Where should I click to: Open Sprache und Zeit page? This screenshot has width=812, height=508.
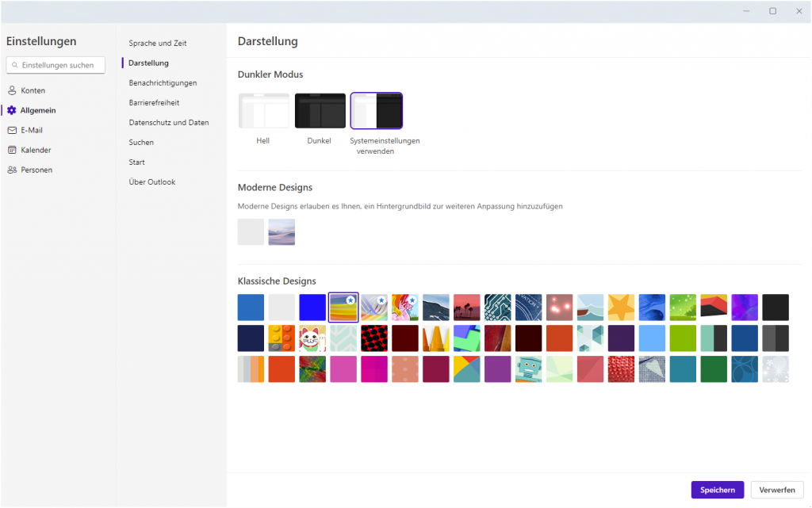point(158,44)
